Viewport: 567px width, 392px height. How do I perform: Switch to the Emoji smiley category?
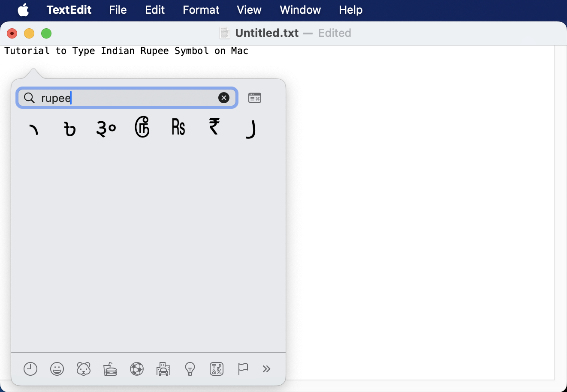coord(57,369)
